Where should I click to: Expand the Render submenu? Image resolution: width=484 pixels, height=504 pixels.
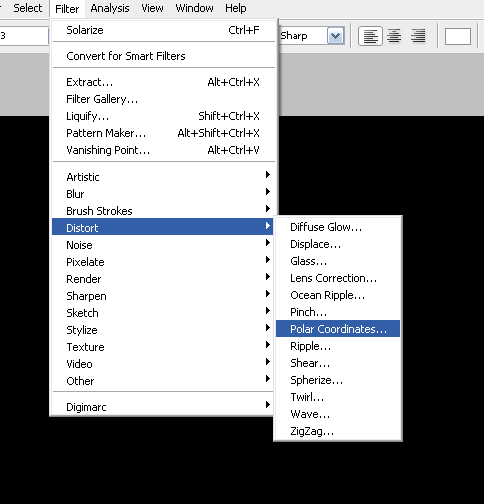click(163, 279)
